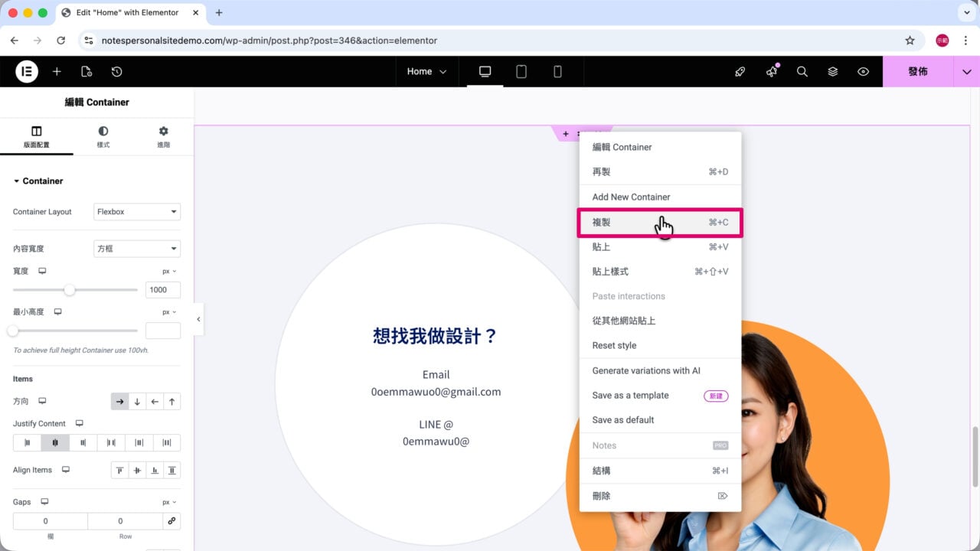Screen dimensions: 980x551
Task: Toggle link Gaps values together
Action: click(171, 521)
